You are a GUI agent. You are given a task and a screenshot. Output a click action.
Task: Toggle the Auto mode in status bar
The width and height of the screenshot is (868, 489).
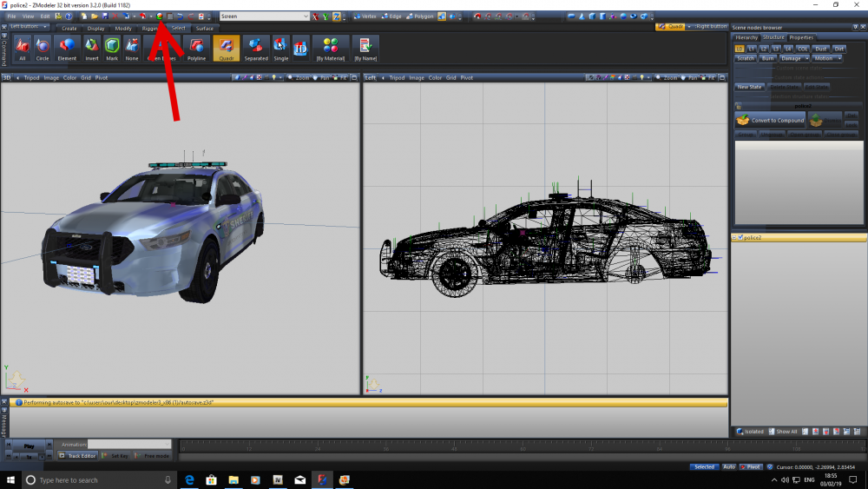click(729, 466)
